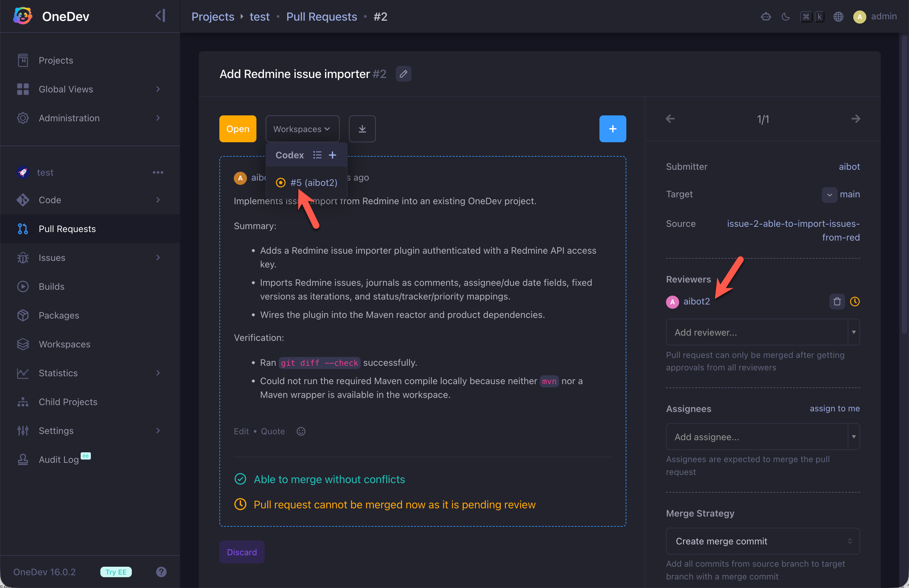Open Projects in sidebar
The height and width of the screenshot is (588, 909).
point(90,60)
